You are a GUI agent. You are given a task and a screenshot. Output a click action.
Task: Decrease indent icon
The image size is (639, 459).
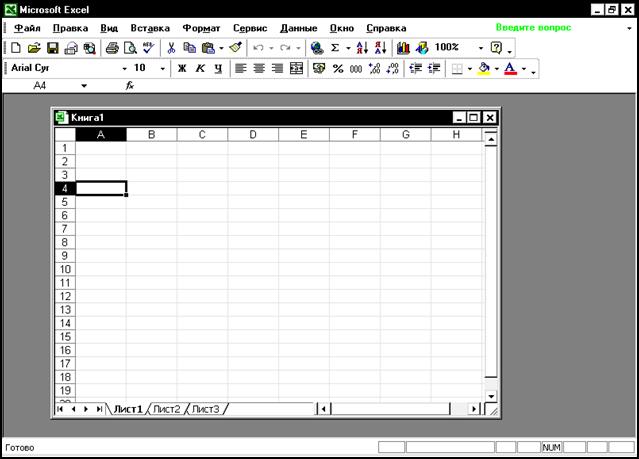tap(415, 68)
